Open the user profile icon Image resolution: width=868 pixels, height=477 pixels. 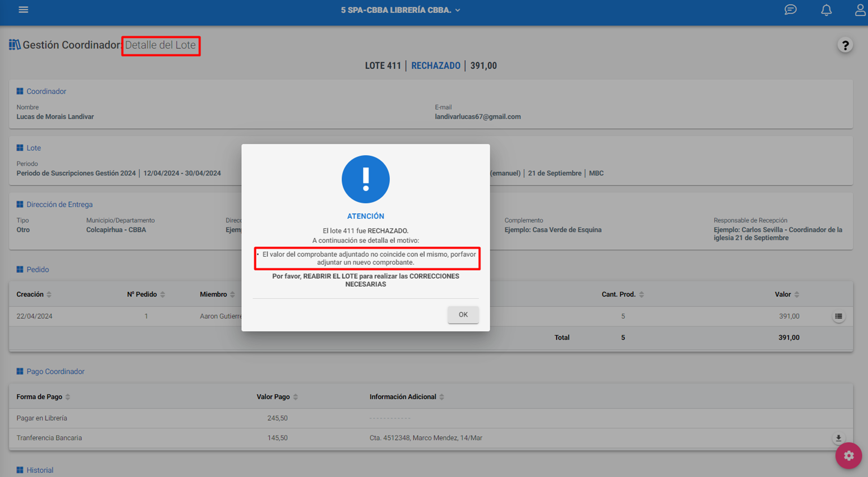pyautogui.click(x=860, y=10)
